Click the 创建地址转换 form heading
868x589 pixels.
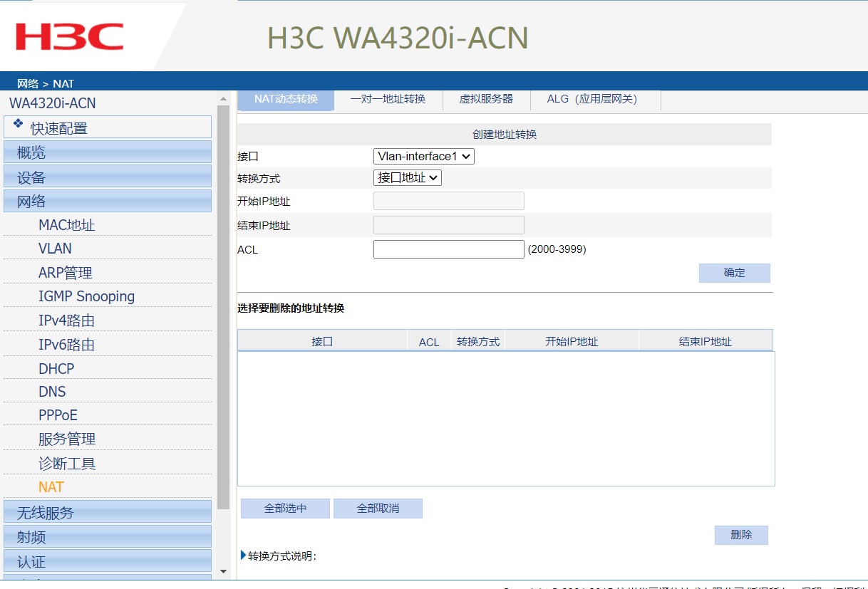click(505, 134)
